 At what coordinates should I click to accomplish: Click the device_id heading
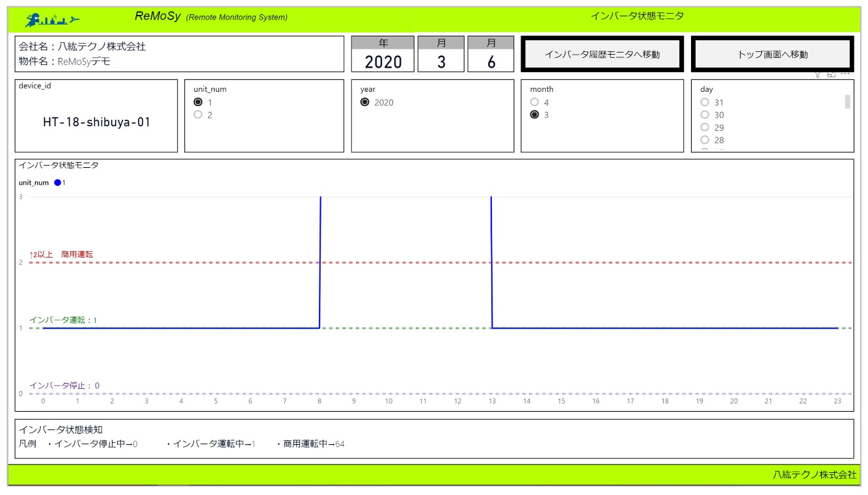(x=35, y=86)
